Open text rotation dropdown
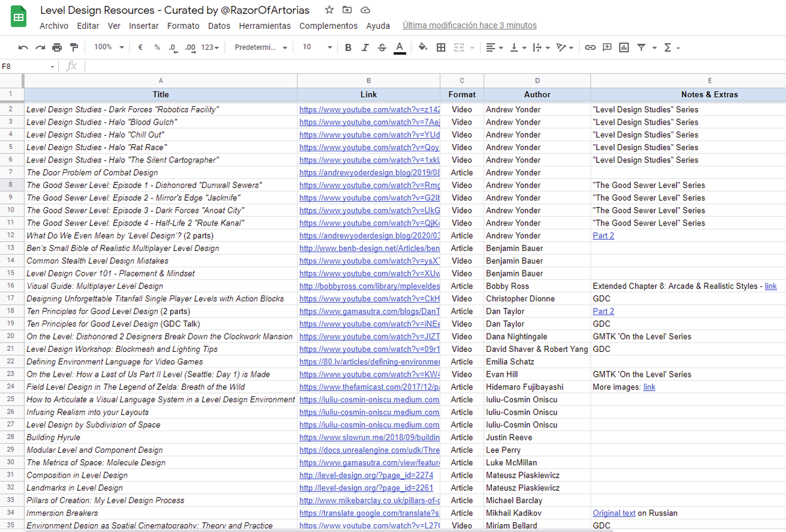786x532 pixels. [x=563, y=47]
